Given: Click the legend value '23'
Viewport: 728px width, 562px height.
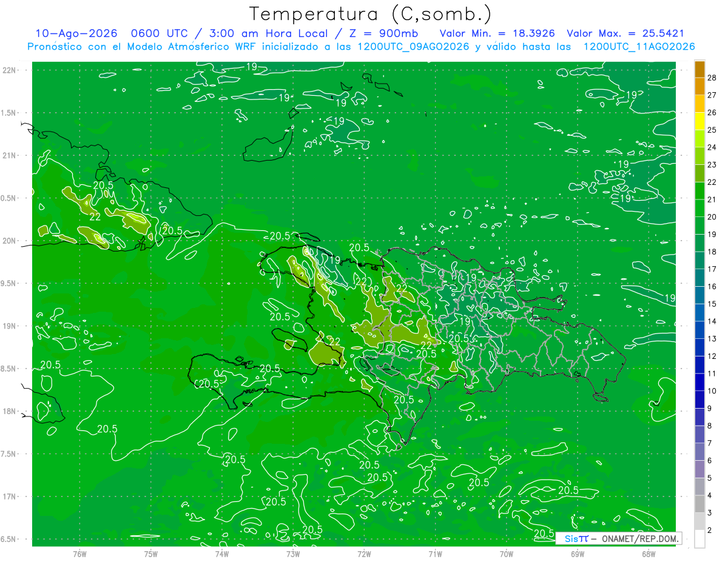Looking at the screenshot, I should (x=712, y=164).
